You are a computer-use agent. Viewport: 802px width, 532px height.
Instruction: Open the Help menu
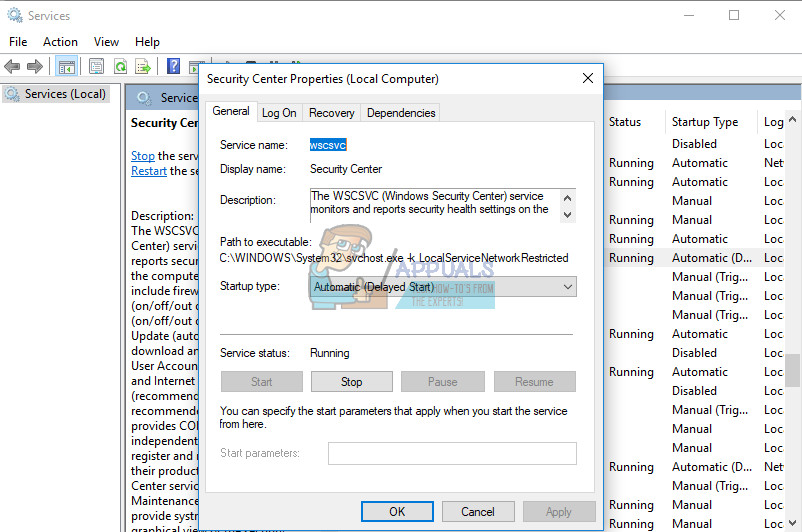coord(147,42)
